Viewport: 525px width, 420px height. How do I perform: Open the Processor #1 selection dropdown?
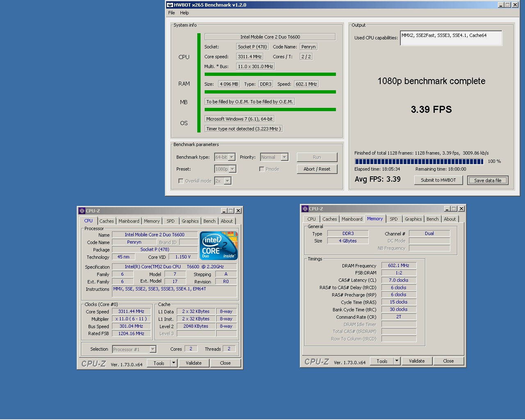click(x=153, y=349)
